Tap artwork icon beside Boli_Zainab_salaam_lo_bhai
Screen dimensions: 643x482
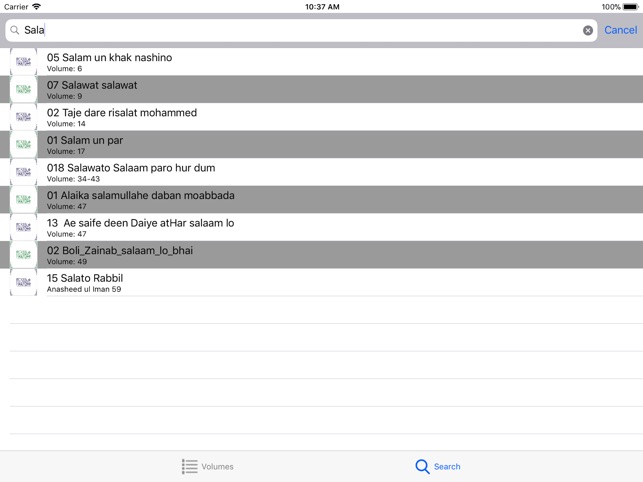click(23, 255)
